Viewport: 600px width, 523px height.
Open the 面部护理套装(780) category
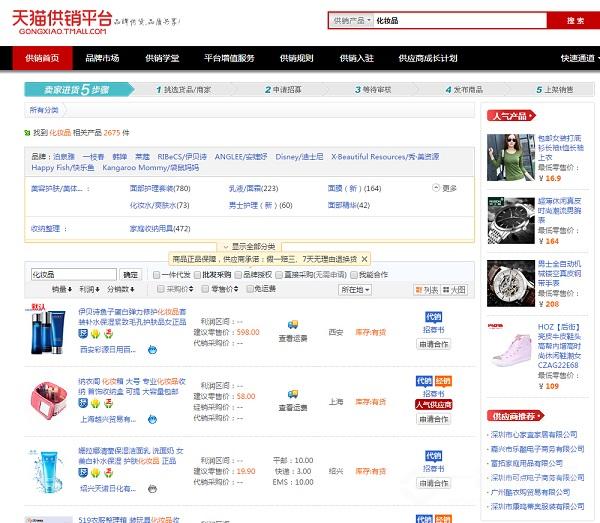pos(160,188)
